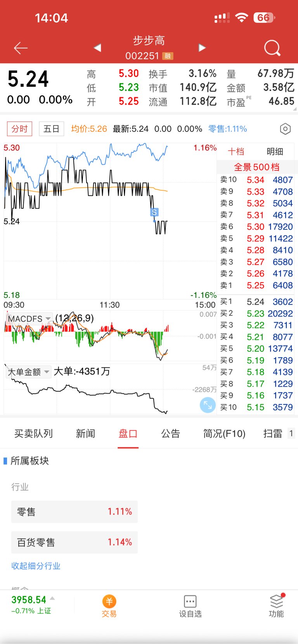The width and height of the screenshot is (298, 644).
Task: Tap 均价:5.26 average price label
Action: point(89,129)
